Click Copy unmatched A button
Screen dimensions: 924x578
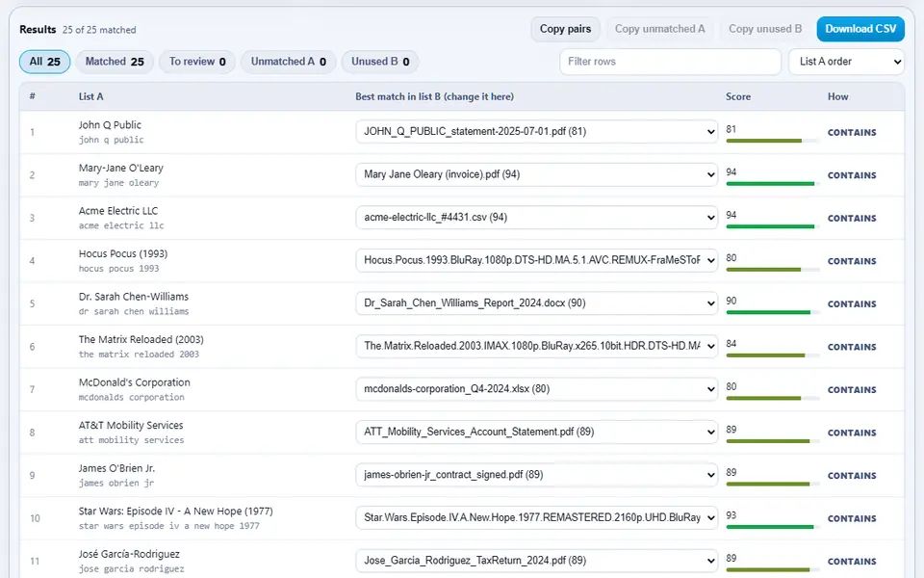coord(659,29)
